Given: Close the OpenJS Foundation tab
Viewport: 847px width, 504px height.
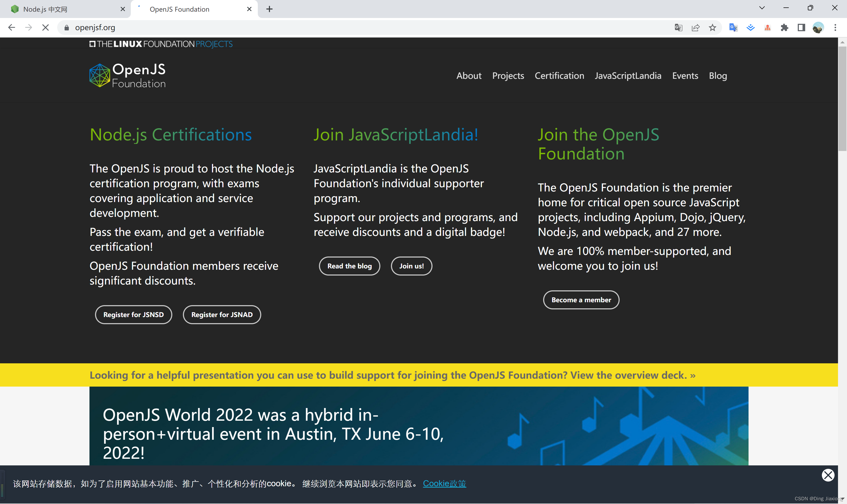Looking at the screenshot, I should click(x=249, y=9).
